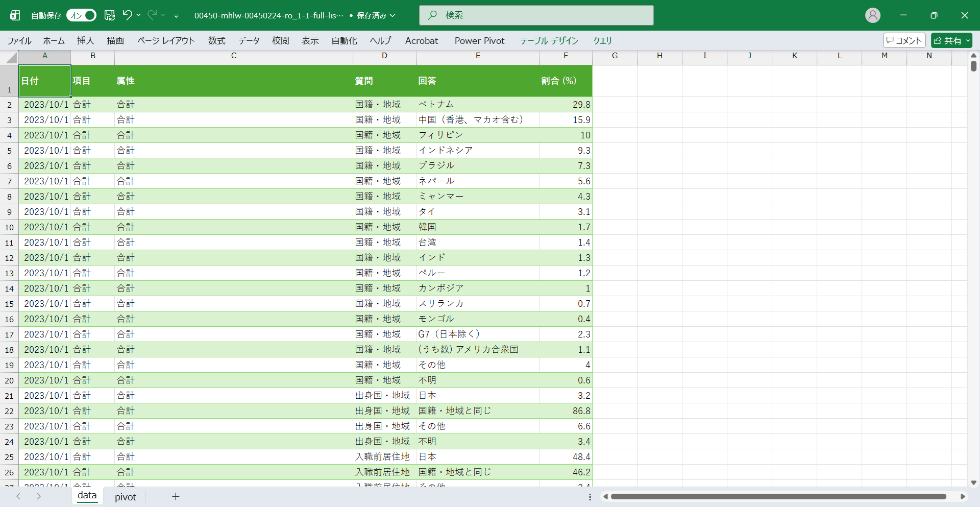Click the Select All corner triangle
Image resolution: width=980 pixels, height=507 pixels.
(x=11, y=58)
